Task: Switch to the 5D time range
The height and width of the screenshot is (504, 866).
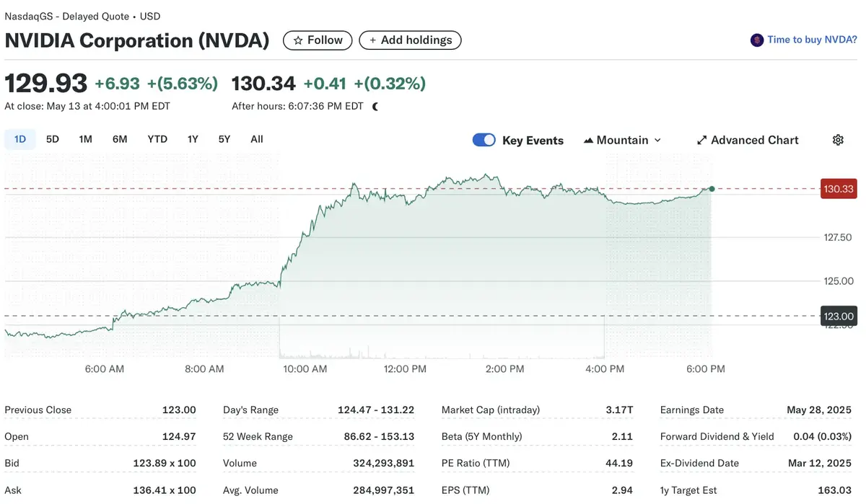Action: 53,139
